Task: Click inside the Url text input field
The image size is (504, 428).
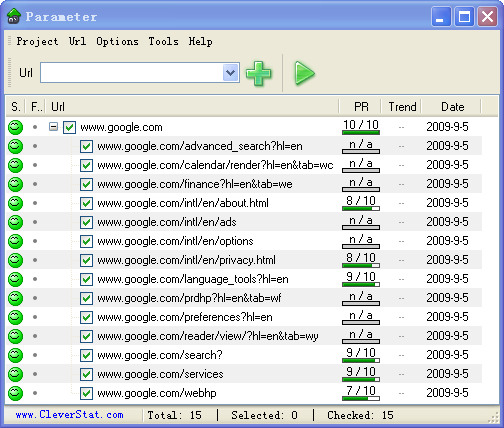Action: click(131, 72)
